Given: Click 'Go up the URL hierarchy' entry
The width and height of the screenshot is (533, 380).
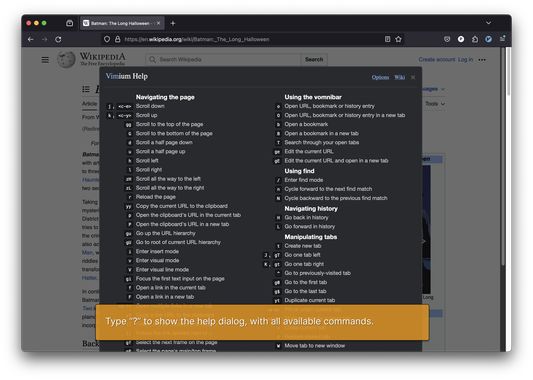Looking at the screenshot, I should (x=166, y=233).
